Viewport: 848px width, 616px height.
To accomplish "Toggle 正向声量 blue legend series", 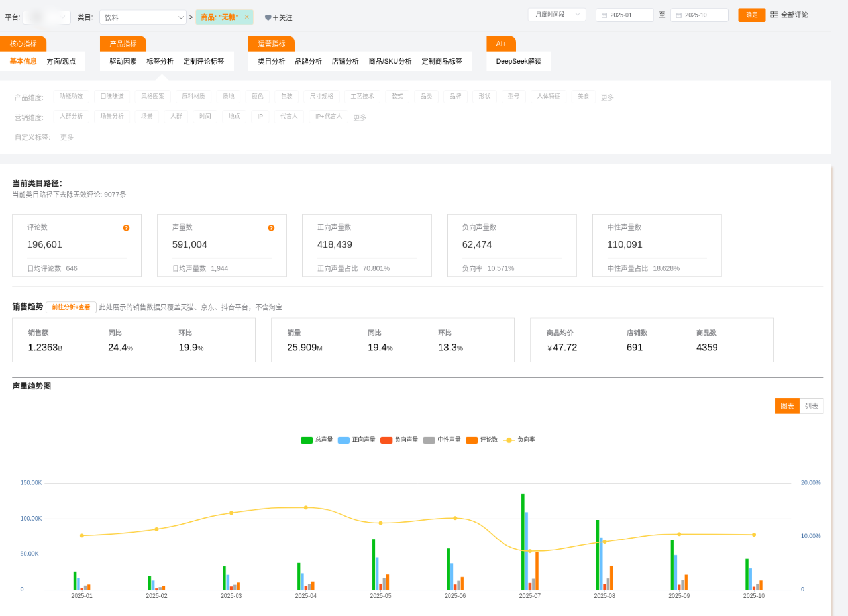I will (344, 440).
